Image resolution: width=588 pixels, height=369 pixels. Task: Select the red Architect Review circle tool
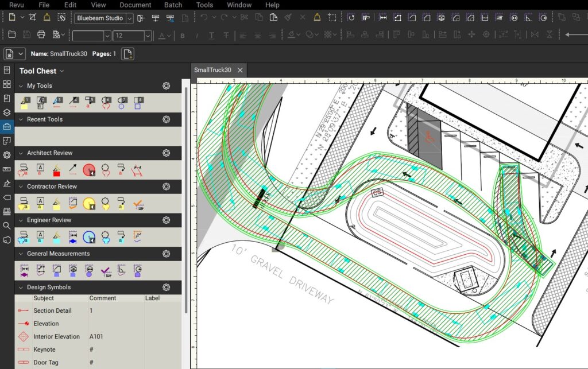click(x=88, y=169)
